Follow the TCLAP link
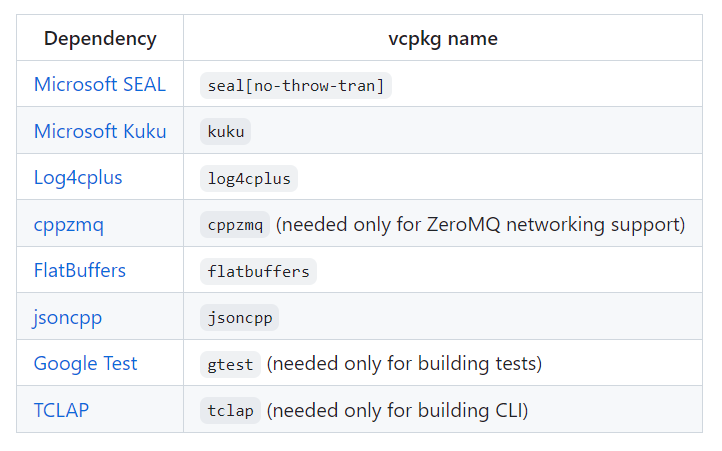Image resolution: width=722 pixels, height=451 pixels. coord(61,410)
